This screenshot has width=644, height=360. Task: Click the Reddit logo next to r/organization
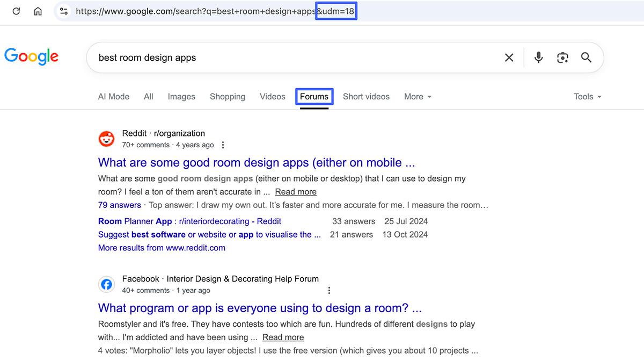point(107,138)
